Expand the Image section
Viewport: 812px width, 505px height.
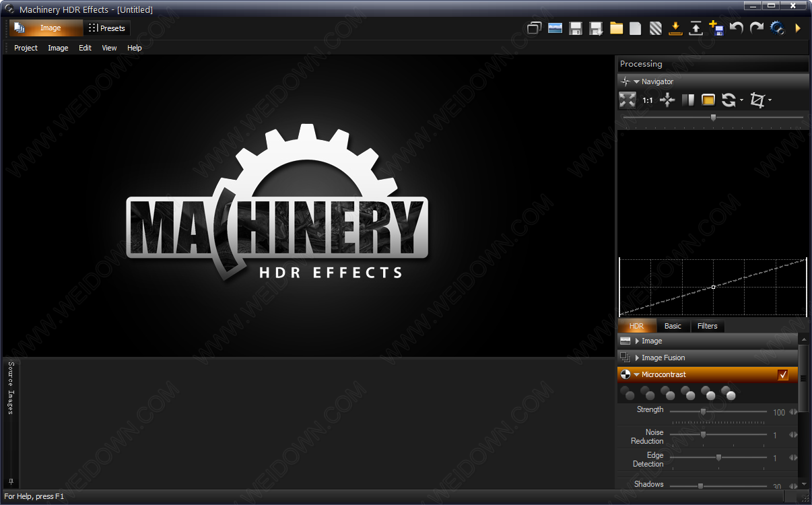click(637, 341)
